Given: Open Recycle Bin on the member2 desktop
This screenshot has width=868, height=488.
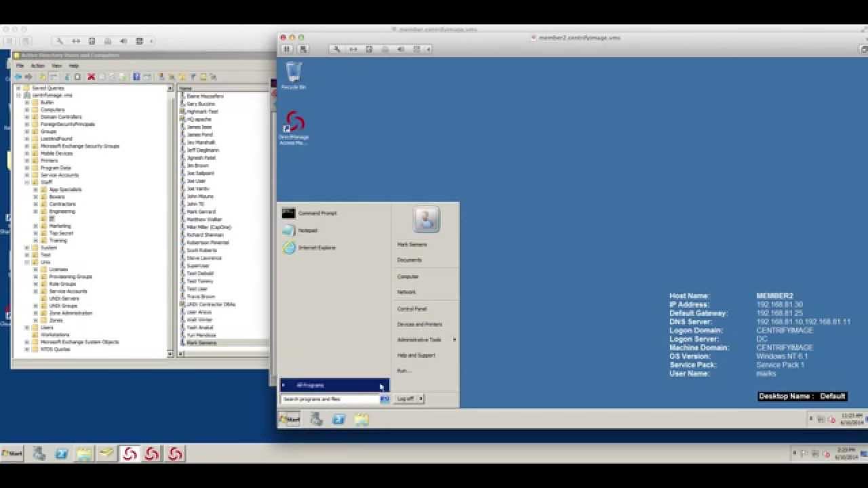Looking at the screenshot, I should coord(294,75).
